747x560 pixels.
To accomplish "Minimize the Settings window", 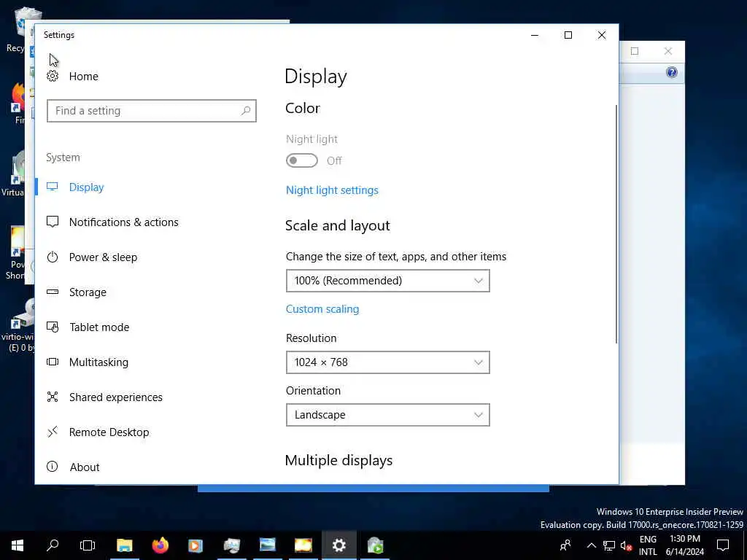I will pos(535,35).
